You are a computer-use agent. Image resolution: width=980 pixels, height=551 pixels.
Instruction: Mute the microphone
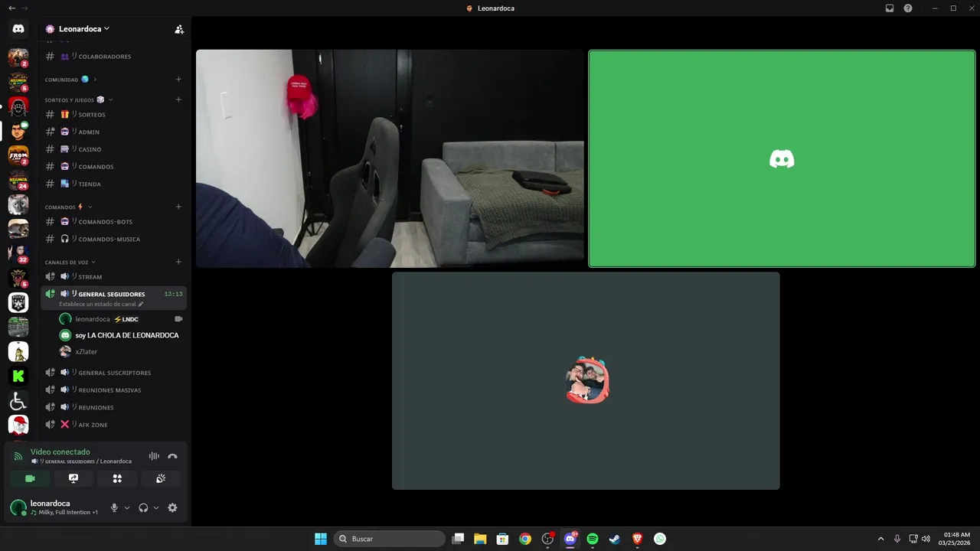point(114,507)
